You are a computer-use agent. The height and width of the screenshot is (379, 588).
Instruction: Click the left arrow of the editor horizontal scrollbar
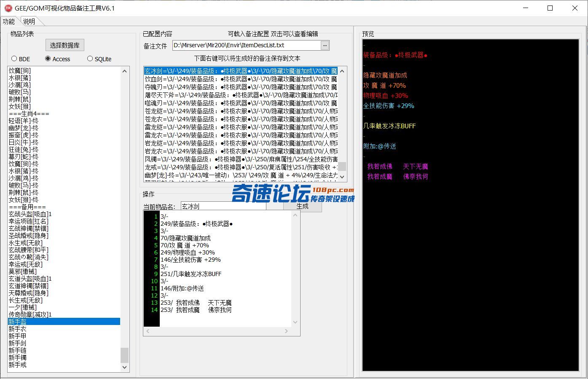pyautogui.click(x=148, y=331)
